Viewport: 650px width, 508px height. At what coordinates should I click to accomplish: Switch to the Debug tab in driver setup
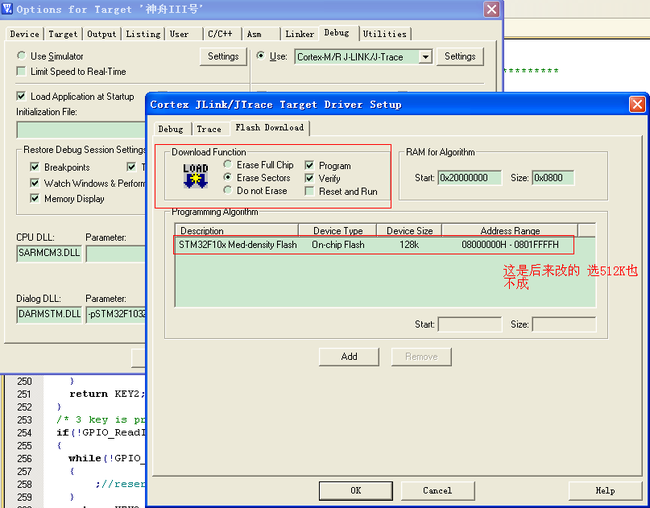pyautogui.click(x=171, y=129)
